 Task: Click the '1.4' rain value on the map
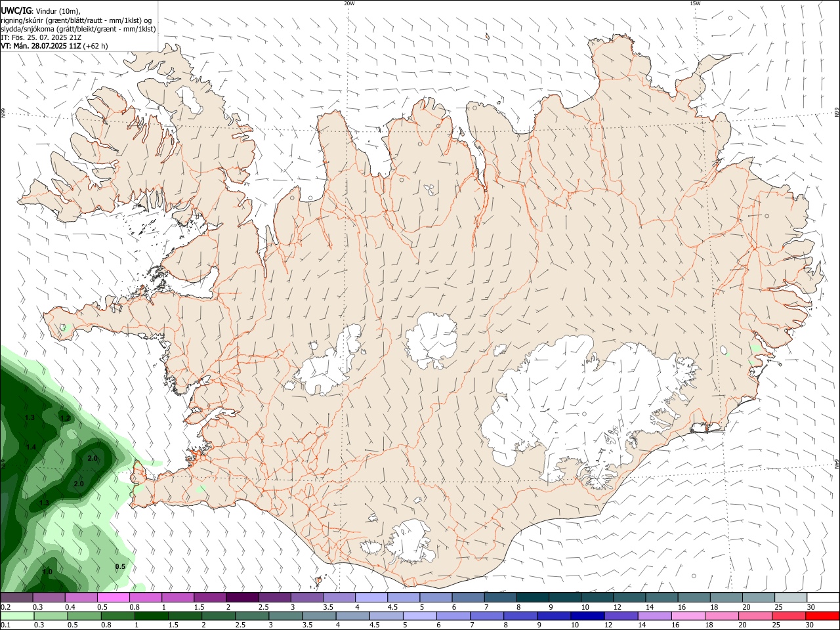point(31,447)
